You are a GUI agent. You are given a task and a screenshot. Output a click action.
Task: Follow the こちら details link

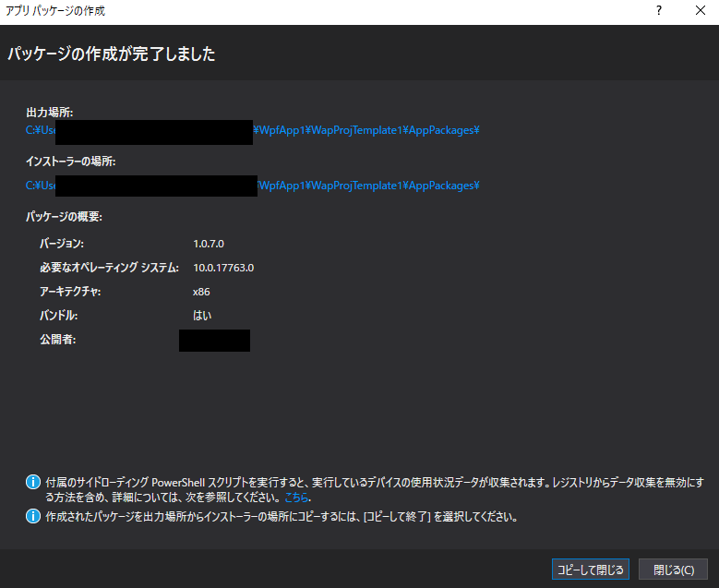296,498
